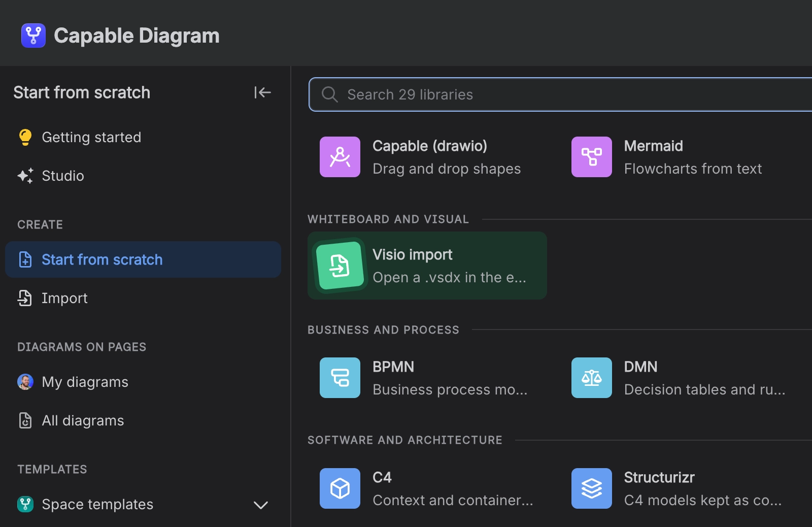Click the Import file icon in sidebar
This screenshot has width=812, height=527.
(x=25, y=298)
